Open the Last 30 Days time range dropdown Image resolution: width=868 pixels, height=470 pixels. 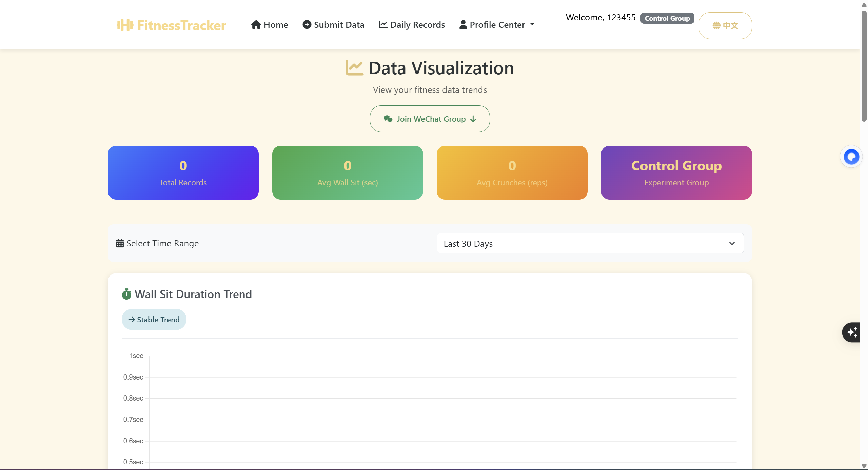pyautogui.click(x=590, y=243)
